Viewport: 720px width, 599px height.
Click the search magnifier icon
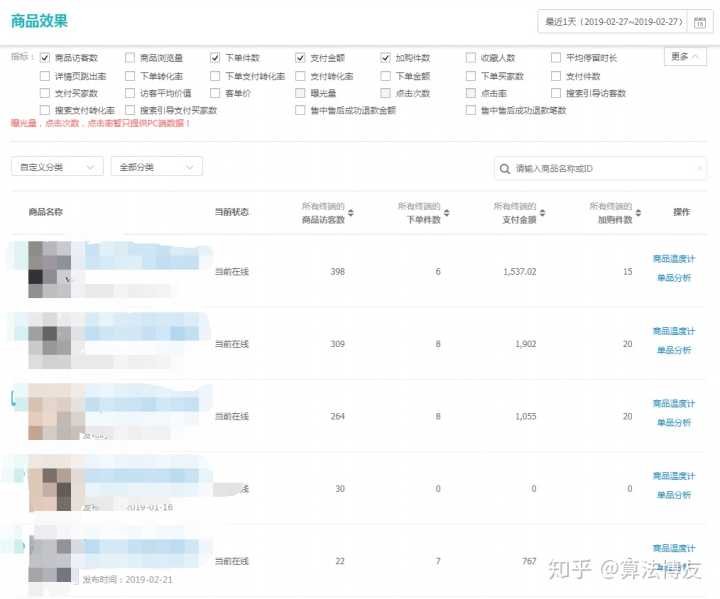tap(504, 169)
